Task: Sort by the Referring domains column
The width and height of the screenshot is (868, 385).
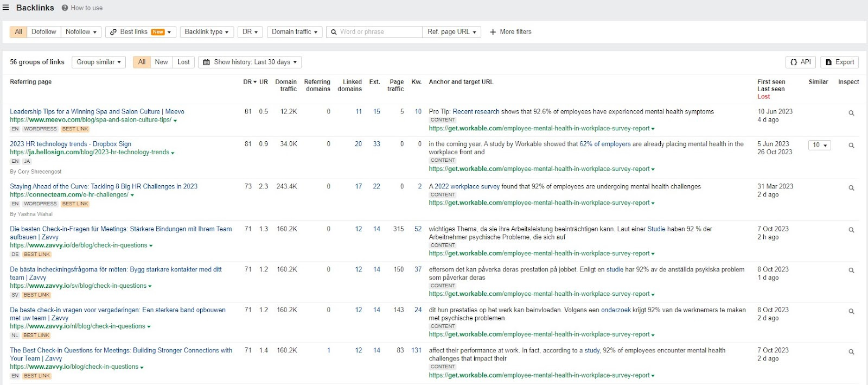Action: click(x=317, y=85)
